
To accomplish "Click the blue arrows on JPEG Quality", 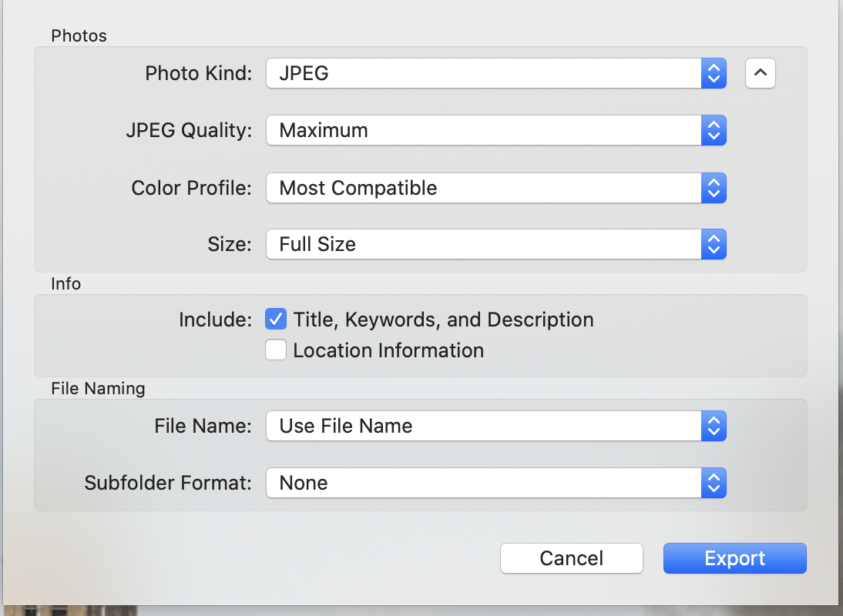I will (x=714, y=130).
